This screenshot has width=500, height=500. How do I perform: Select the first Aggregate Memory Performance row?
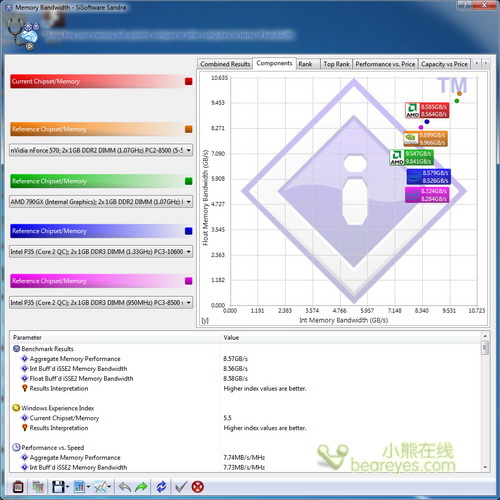(246, 359)
